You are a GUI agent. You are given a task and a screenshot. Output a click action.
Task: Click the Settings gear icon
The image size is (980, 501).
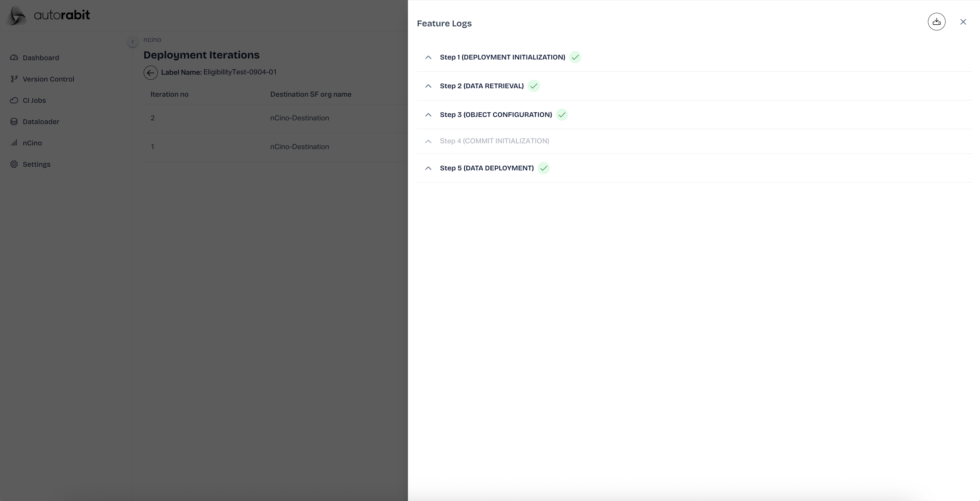point(14,164)
